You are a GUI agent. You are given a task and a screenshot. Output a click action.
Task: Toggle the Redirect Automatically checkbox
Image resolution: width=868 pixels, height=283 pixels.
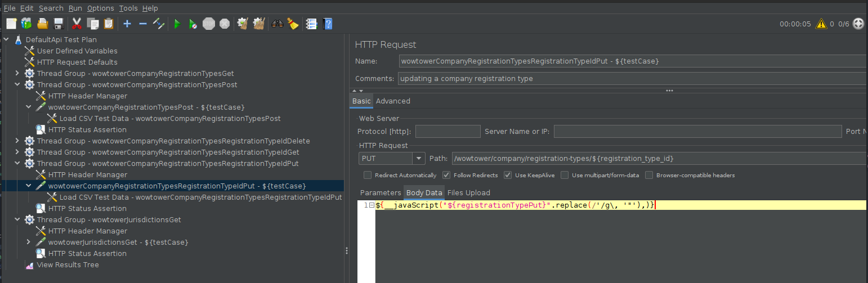click(368, 175)
